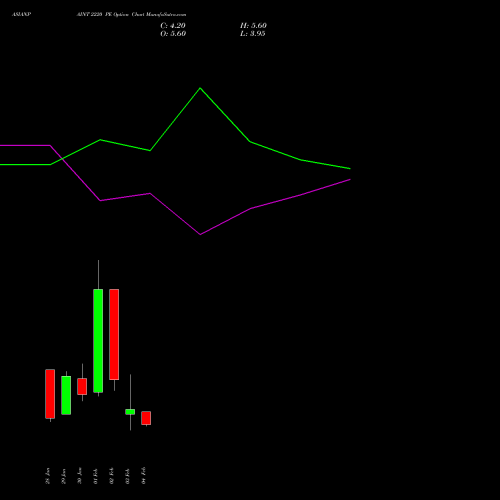Click the close price value C: 4.20

(173, 26)
